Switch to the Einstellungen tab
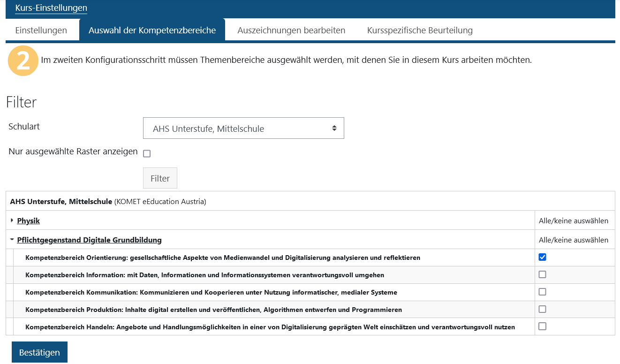The width and height of the screenshot is (620, 364). (42, 30)
